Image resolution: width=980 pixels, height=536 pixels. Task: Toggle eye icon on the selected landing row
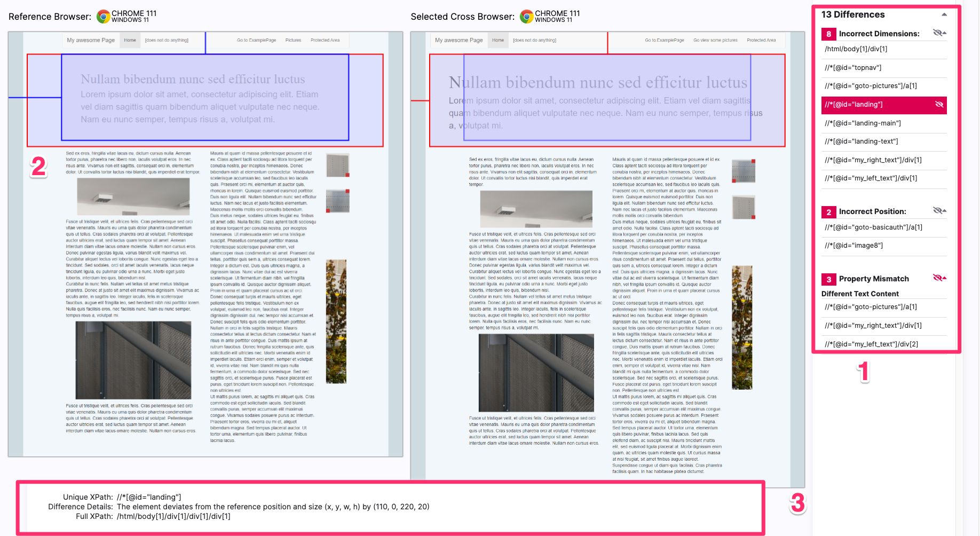[939, 105]
